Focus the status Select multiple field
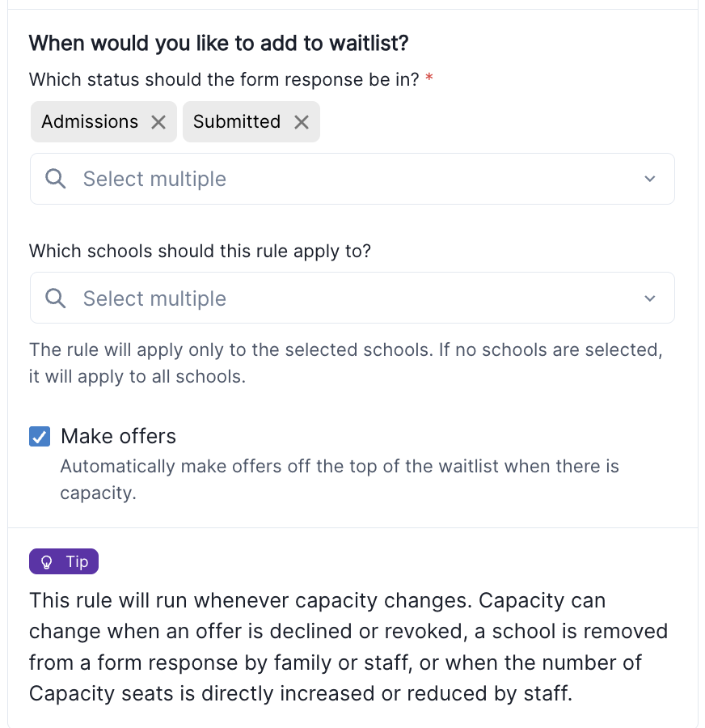This screenshot has height=728, width=705. pyautogui.click(x=352, y=179)
